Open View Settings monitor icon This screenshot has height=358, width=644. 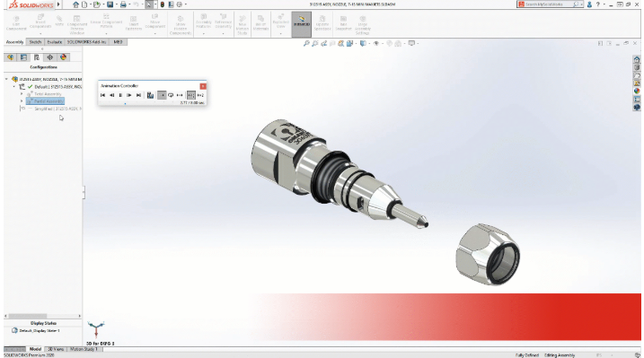(411, 43)
